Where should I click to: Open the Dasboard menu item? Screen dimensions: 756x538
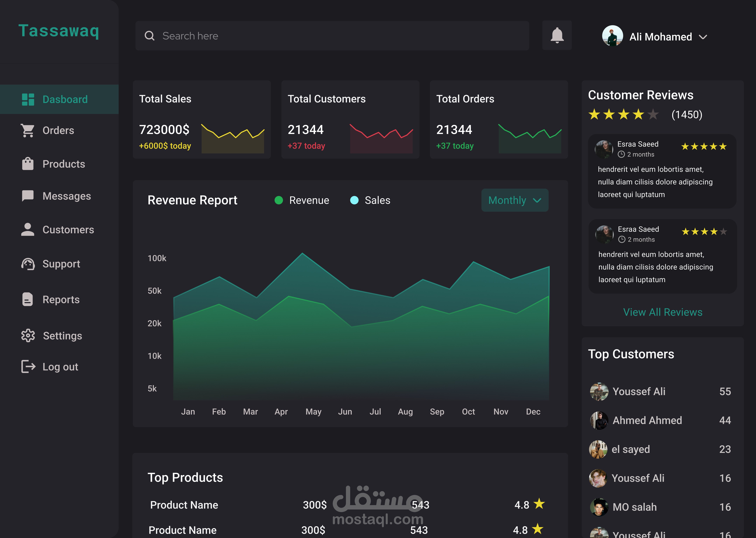(59, 99)
